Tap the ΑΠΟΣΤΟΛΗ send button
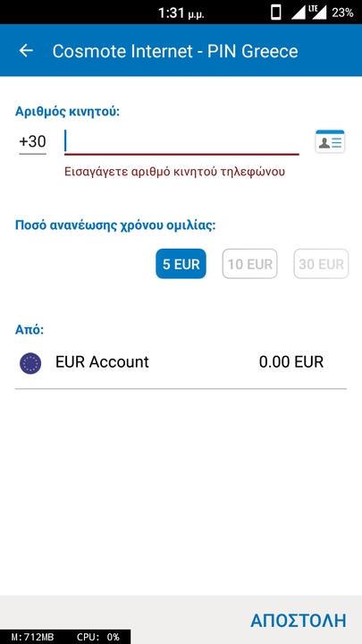362x644 pixels. pos(299,621)
